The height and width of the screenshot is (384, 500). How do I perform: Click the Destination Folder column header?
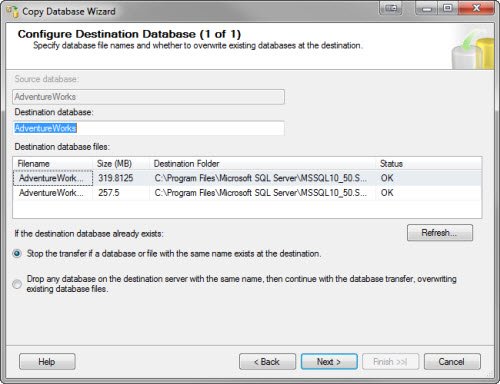coord(263,164)
